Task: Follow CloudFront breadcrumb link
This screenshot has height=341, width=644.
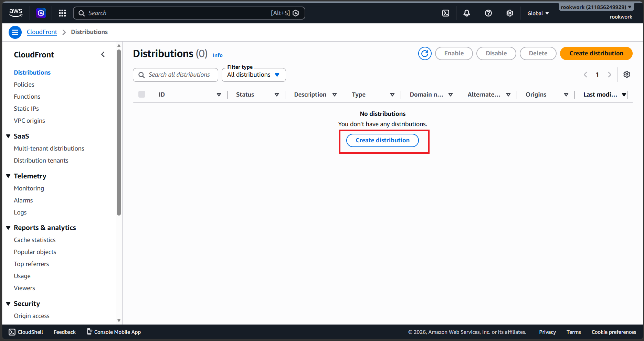Action: (42, 32)
